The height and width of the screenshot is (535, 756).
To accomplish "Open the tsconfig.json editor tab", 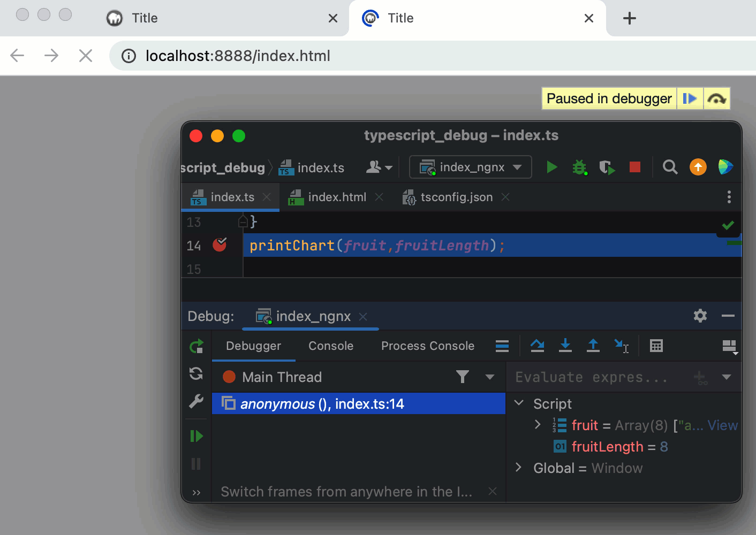I will pyautogui.click(x=456, y=197).
